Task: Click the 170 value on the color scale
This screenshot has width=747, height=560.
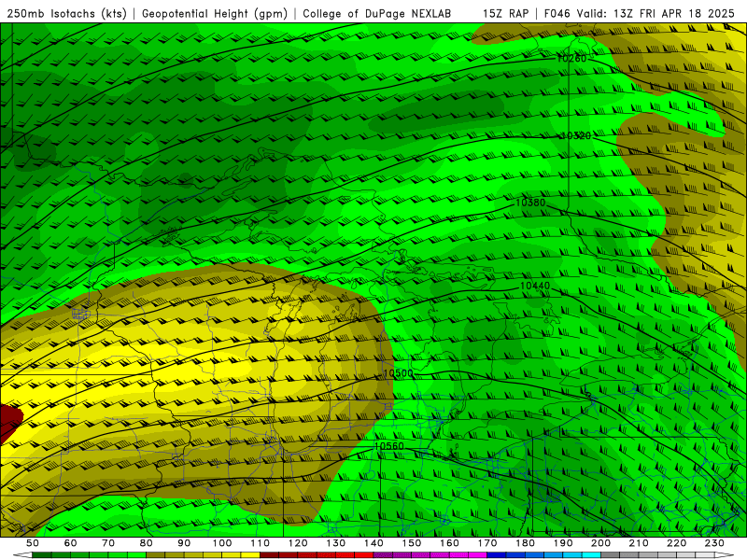Action: [x=486, y=543]
